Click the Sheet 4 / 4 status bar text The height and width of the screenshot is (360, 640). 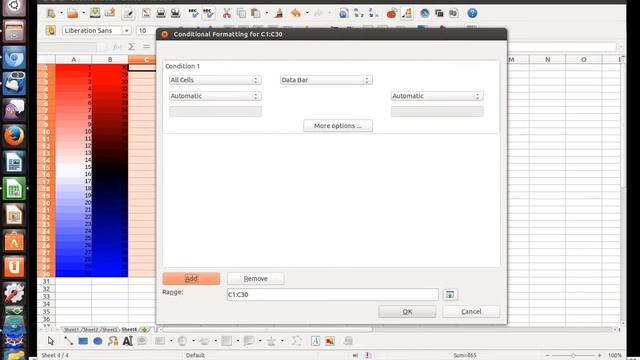pos(55,356)
